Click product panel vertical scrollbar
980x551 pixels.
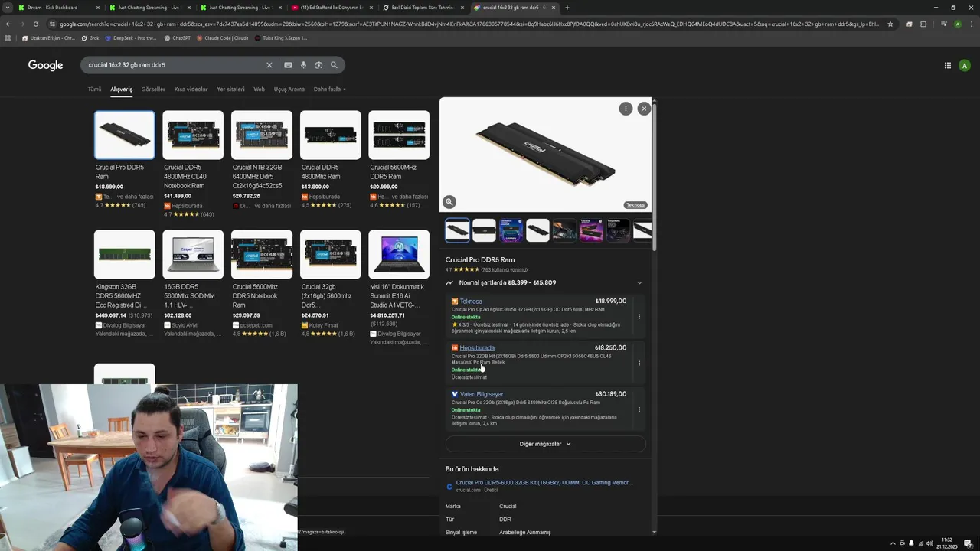click(654, 176)
